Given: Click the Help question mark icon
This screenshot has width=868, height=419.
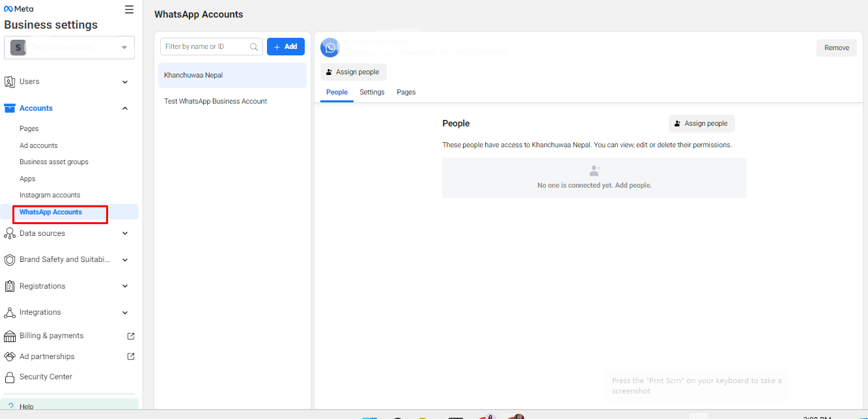Looking at the screenshot, I should pyautogui.click(x=11, y=407).
